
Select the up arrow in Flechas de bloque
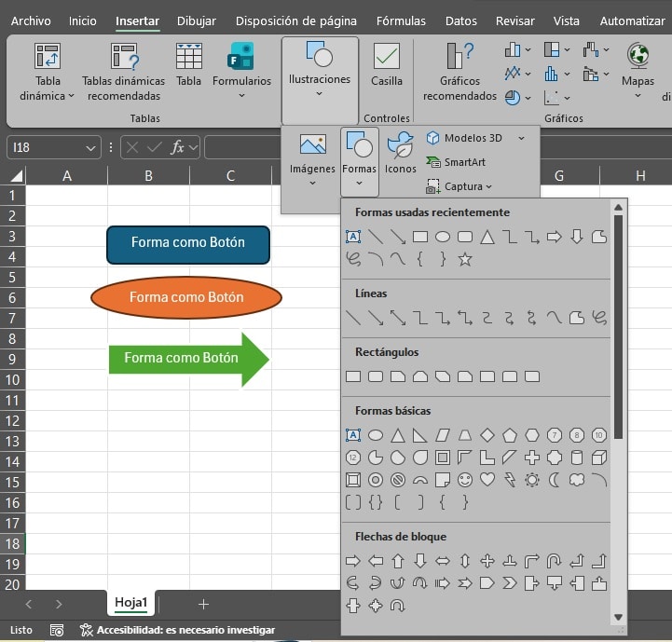pos(398,561)
